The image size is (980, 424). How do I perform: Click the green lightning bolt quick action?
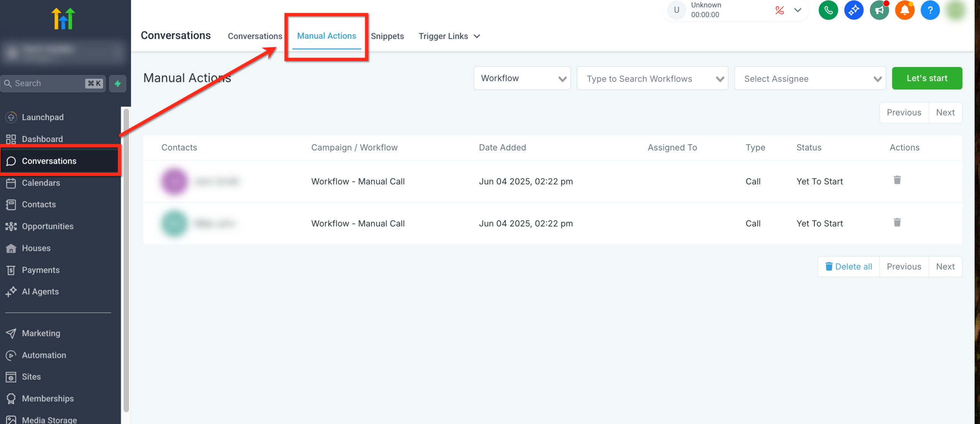pyautogui.click(x=118, y=83)
